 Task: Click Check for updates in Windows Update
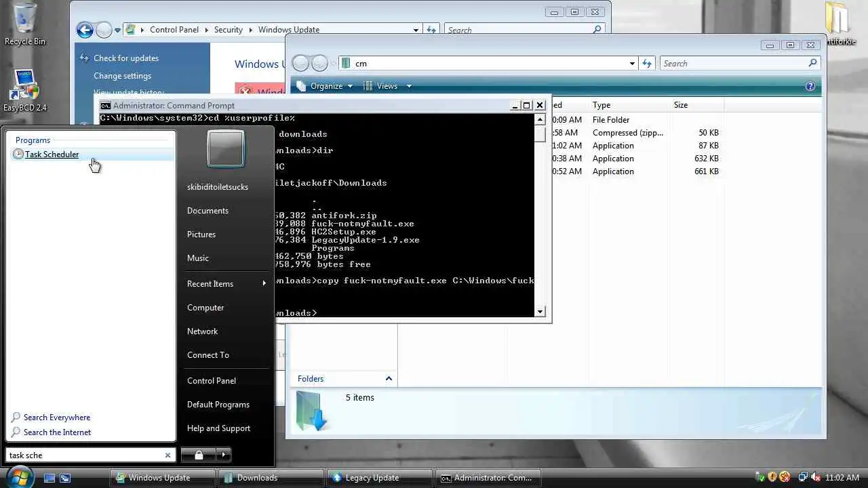click(x=126, y=58)
